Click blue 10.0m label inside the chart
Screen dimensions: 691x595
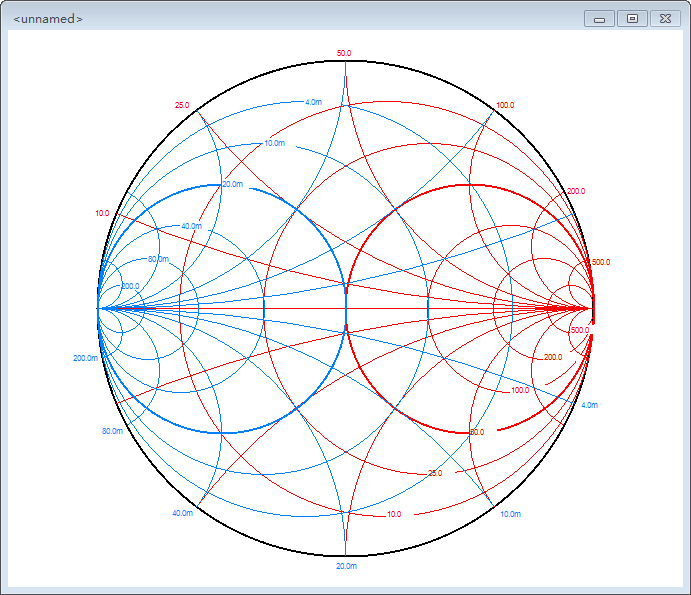click(x=274, y=144)
